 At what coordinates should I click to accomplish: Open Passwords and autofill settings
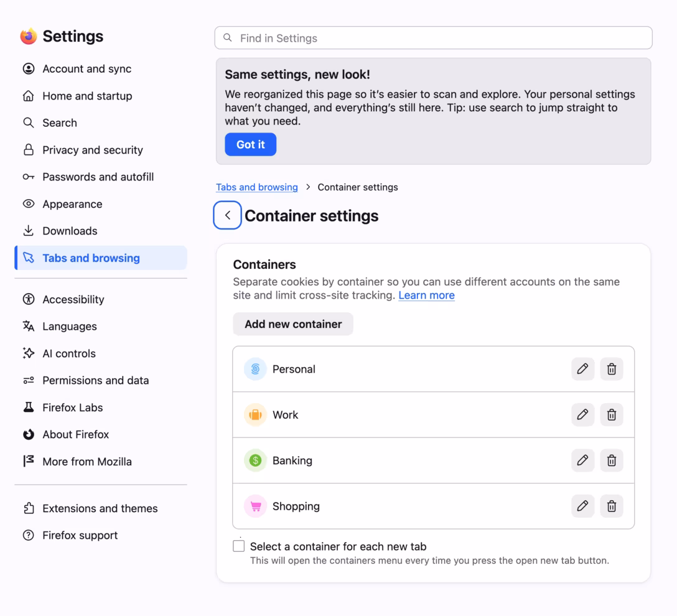click(101, 177)
